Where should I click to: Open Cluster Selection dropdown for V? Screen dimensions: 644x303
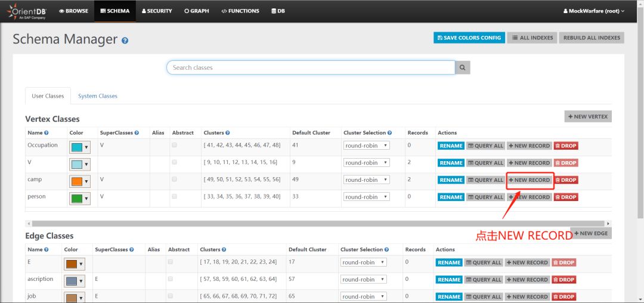(366, 163)
